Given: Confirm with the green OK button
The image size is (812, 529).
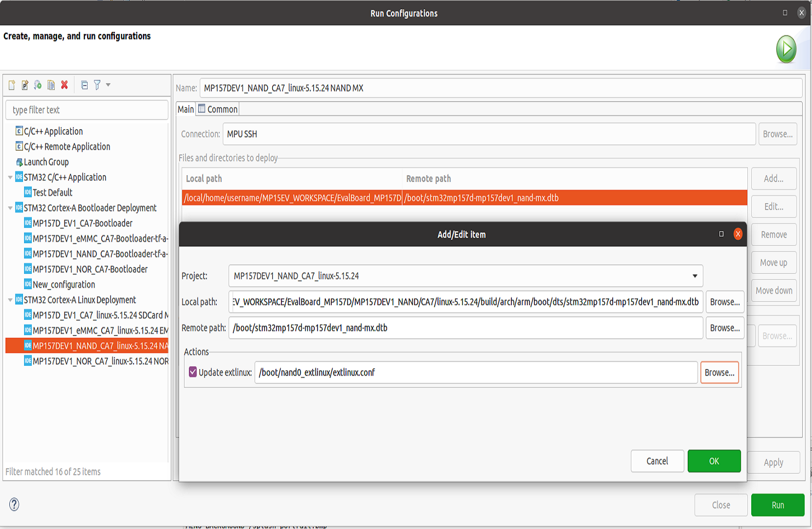Looking at the screenshot, I should click(714, 461).
